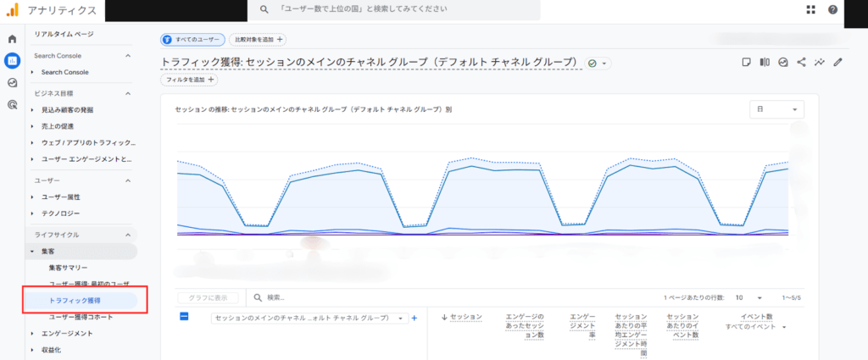Click the plus icon beside dimension dropdown
Screen dimensions: 868x360
click(x=414, y=318)
